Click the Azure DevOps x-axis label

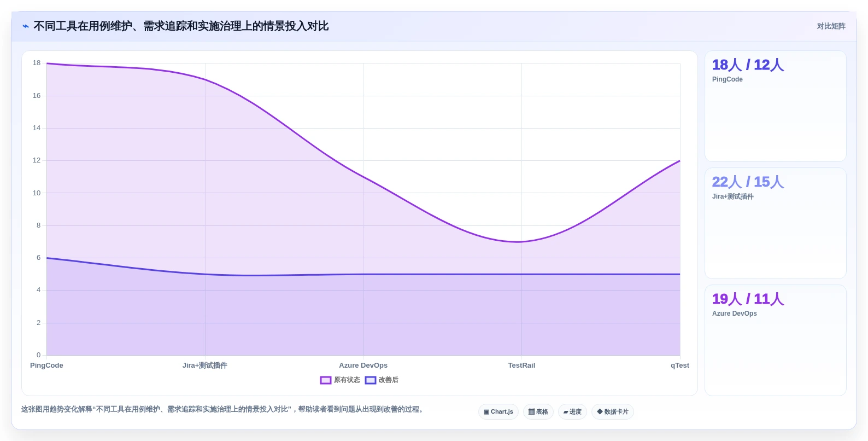pyautogui.click(x=363, y=365)
